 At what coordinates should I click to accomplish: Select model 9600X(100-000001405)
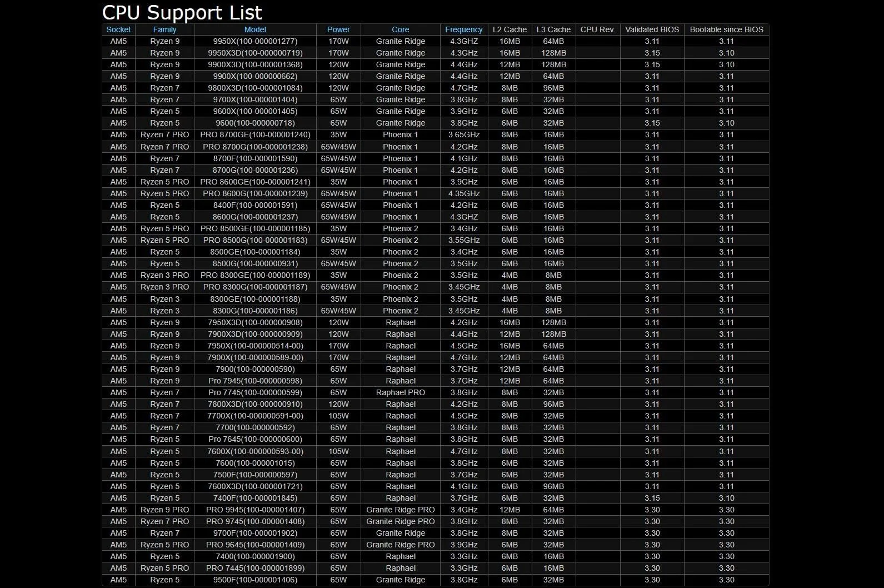pos(255,111)
